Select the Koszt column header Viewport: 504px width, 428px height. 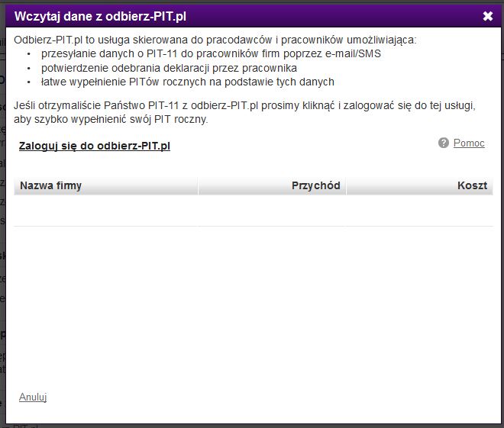point(472,185)
